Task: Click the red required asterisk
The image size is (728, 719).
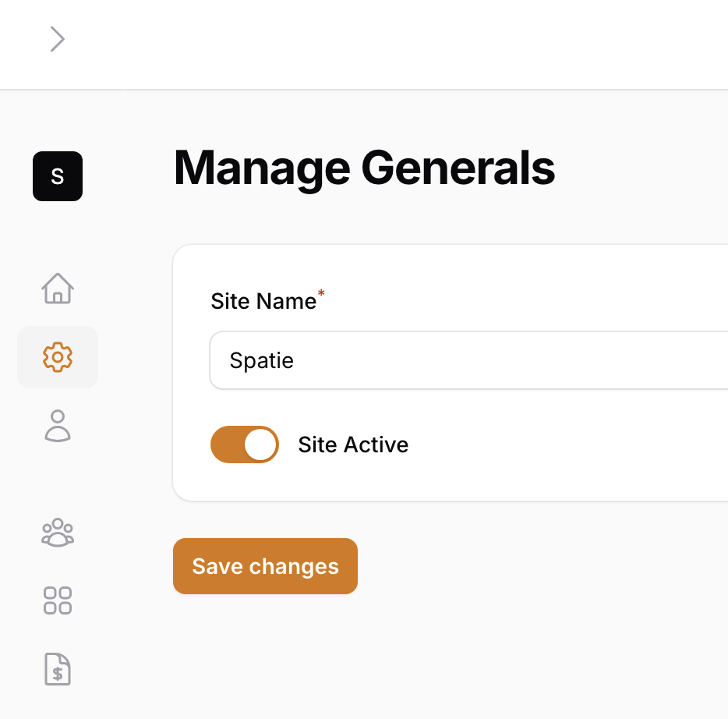Action: click(321, 293)
